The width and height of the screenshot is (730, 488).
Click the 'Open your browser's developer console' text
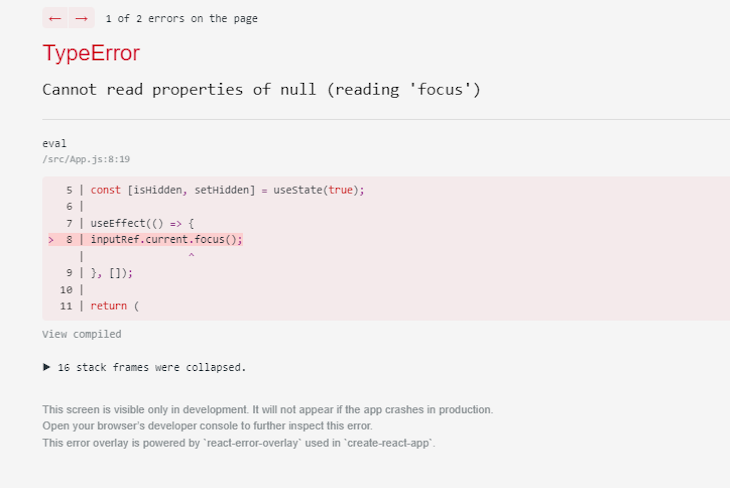207,426
